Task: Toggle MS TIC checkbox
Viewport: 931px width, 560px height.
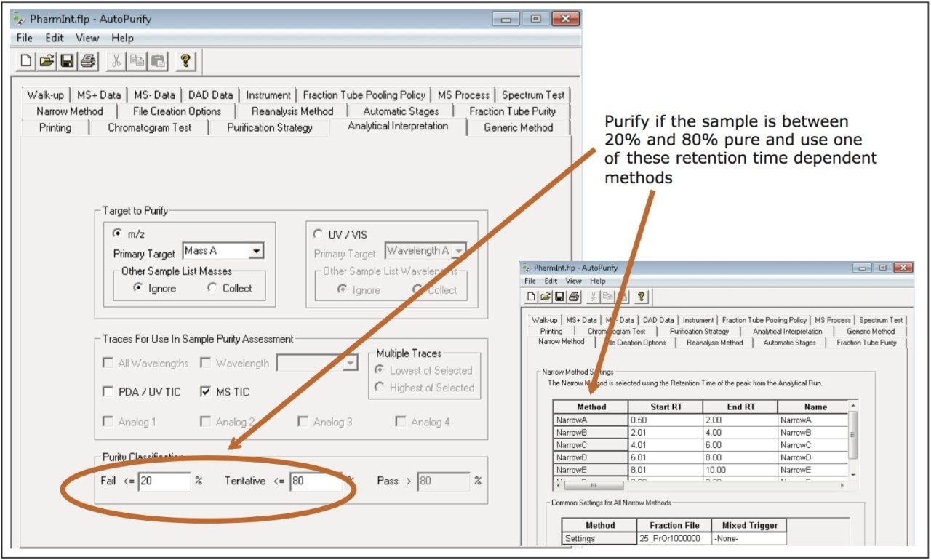Action: coord(205,391)
